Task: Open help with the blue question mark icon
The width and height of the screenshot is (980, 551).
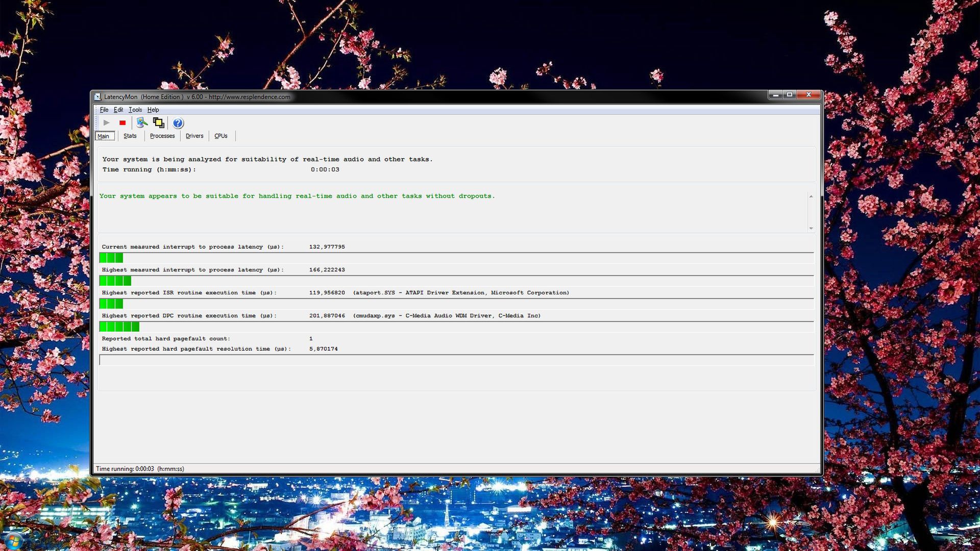Action: click(x=177, y=123)
